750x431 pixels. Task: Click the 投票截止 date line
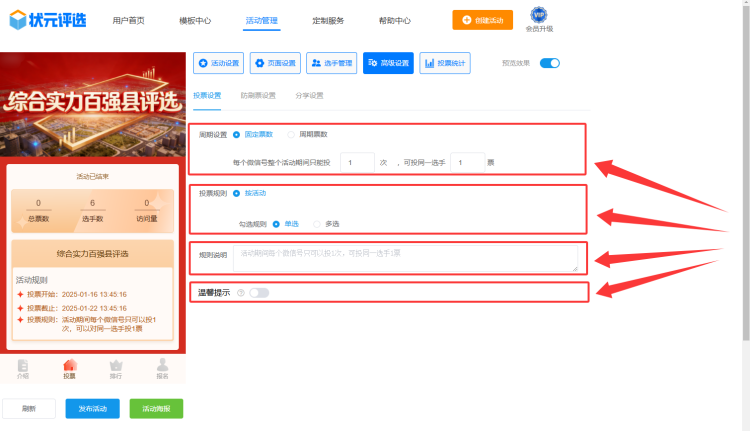72,309
